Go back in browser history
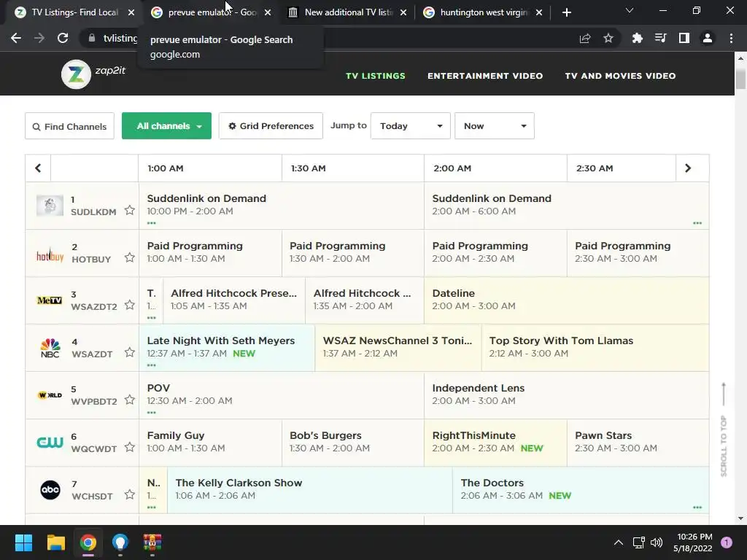747x560 pixels. [x=16, y=38]
